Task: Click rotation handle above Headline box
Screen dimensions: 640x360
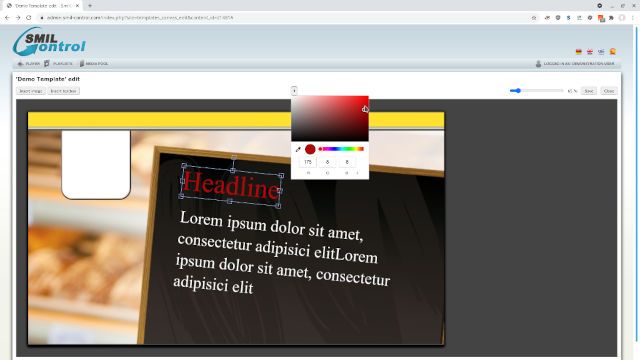Action: [x=234, y=157]
